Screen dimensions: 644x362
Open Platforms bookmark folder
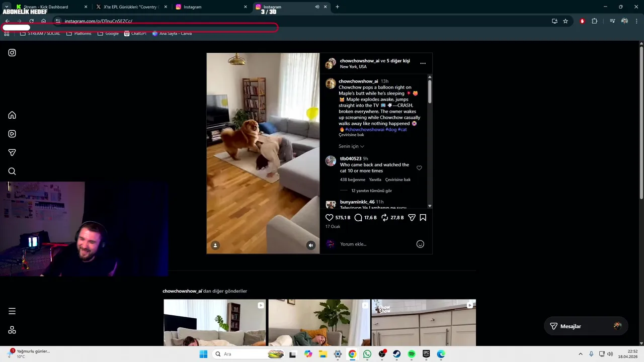[x=78, y=34]
